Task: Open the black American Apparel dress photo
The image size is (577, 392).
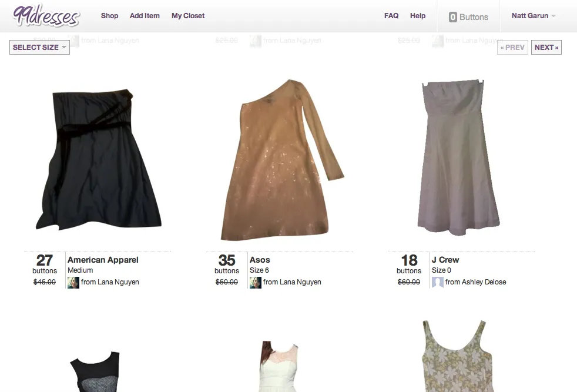Action: (98, 159)
